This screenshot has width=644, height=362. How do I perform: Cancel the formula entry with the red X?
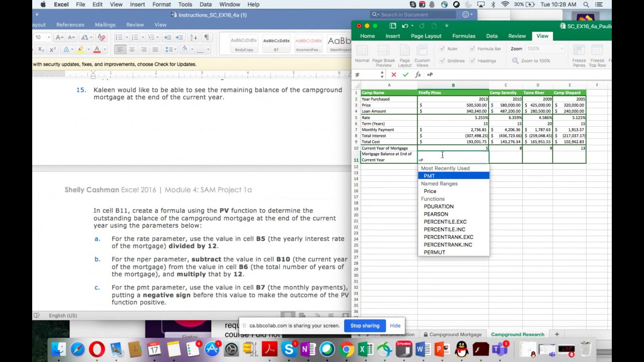[393, 75]
